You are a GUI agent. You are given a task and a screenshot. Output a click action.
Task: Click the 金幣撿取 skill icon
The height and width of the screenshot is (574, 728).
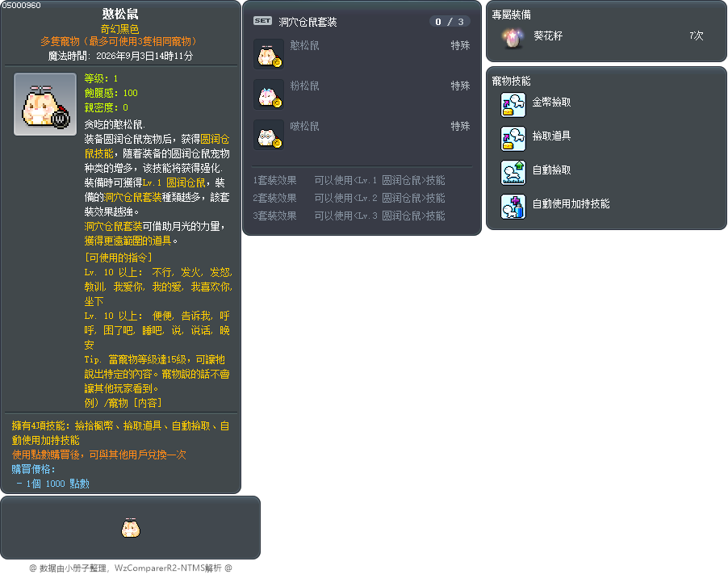click(x=513, y=104)
